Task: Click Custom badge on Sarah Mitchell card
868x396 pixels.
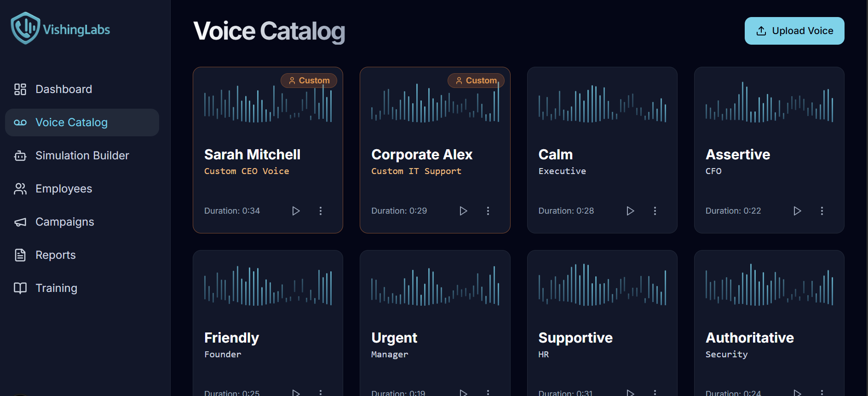Action: (x=309, y=81)
